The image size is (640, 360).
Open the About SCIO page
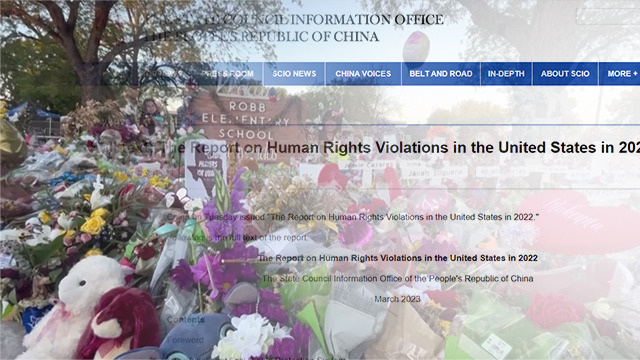point(565,74)
